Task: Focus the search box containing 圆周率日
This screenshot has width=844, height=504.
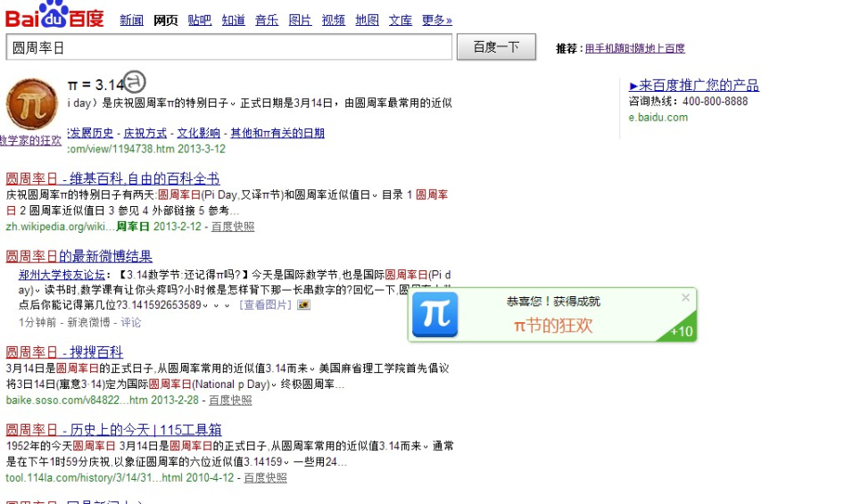Action: (x=229, y=47)
